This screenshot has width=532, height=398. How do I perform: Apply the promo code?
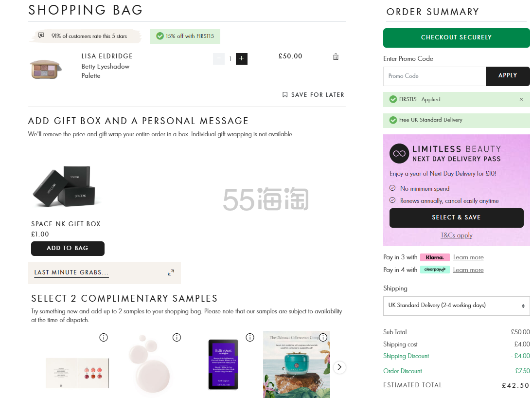tap(507, 76)
